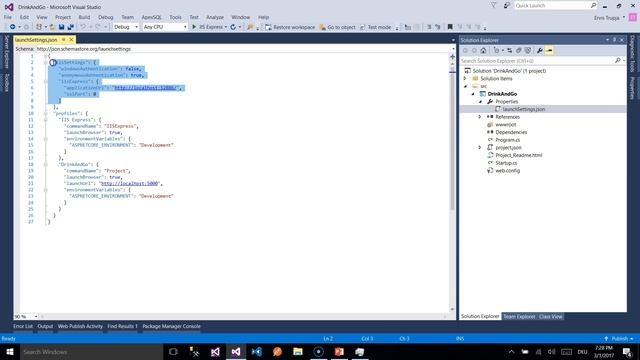Open the Server Explorer side tab
The width and height of the screenshot is (640, 360).
[6, 52]
